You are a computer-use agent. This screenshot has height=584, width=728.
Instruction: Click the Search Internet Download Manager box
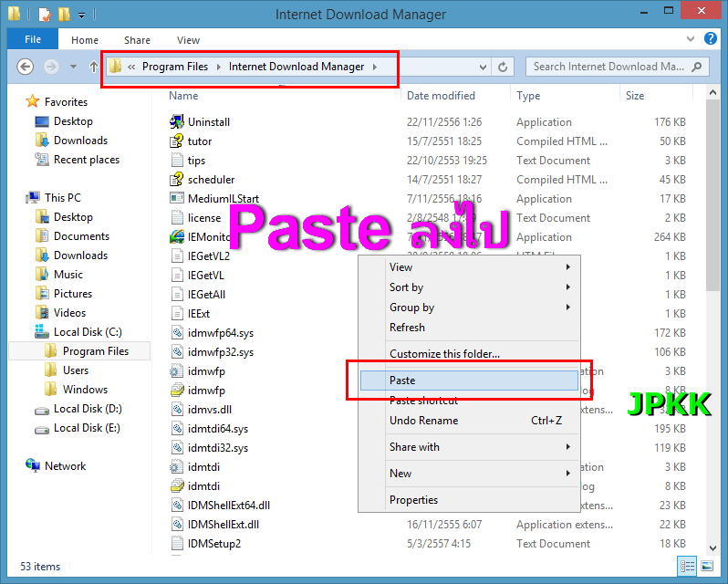(x=618, y=67)
